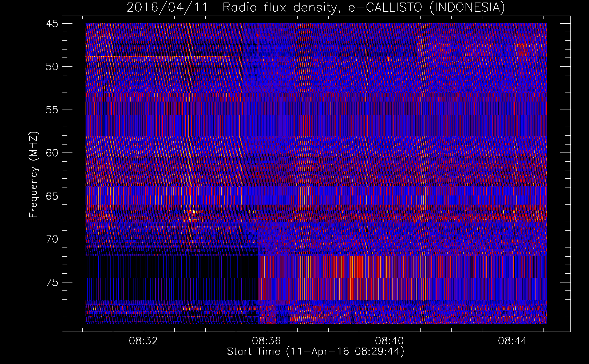Click the bright horizontal emission line near 49 MHz
Viewport: 589px width, 364px height.
tap(158, 56)
